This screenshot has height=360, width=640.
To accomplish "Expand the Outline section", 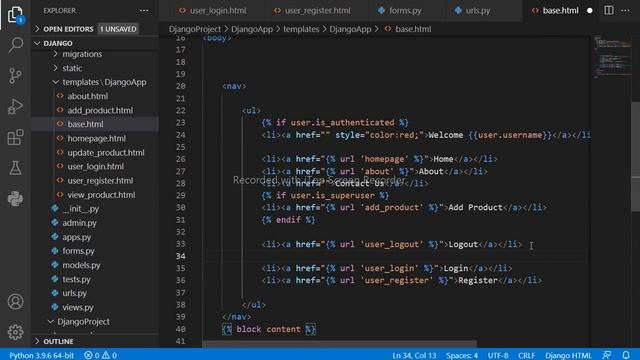I will pyautogui.click(x=58, y=341).
